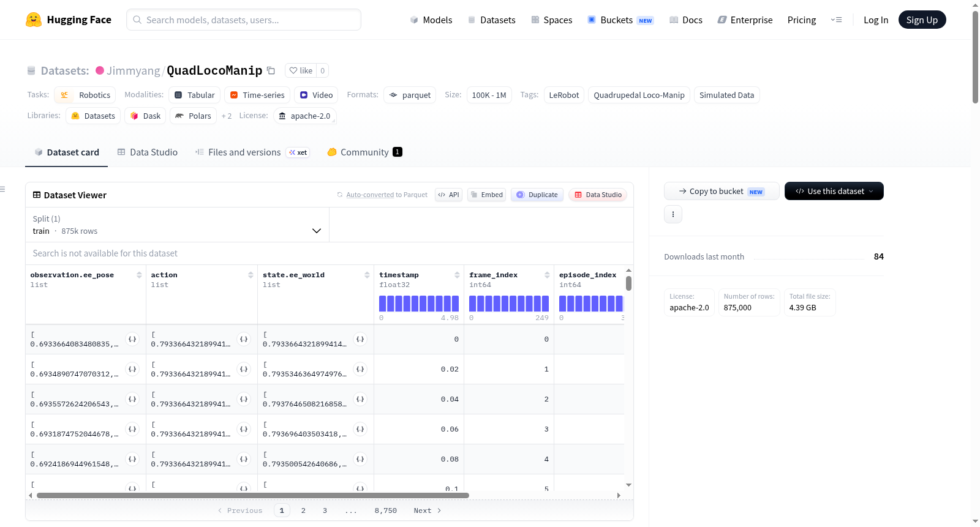
Task: Sort by action column
Action: [x=251, y=275]
